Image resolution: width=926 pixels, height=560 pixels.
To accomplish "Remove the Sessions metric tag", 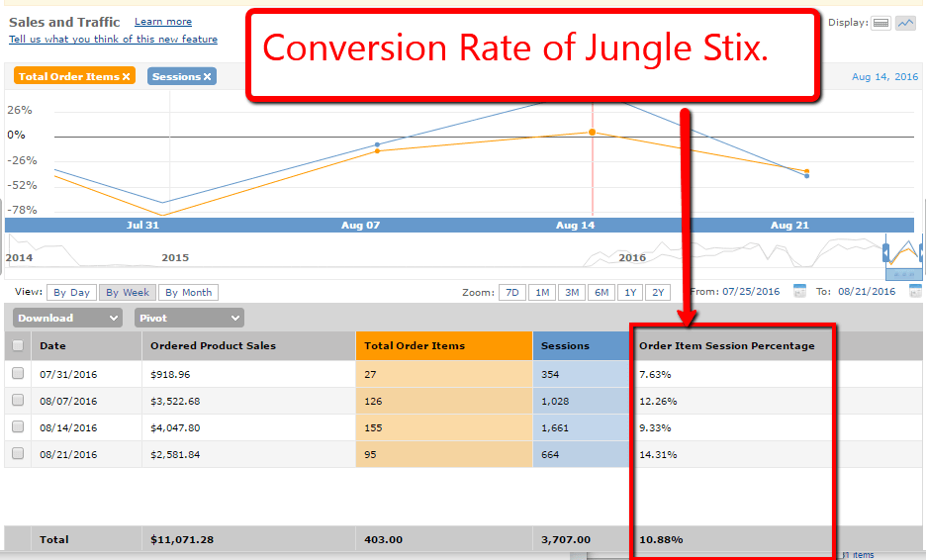I will 208,77.
